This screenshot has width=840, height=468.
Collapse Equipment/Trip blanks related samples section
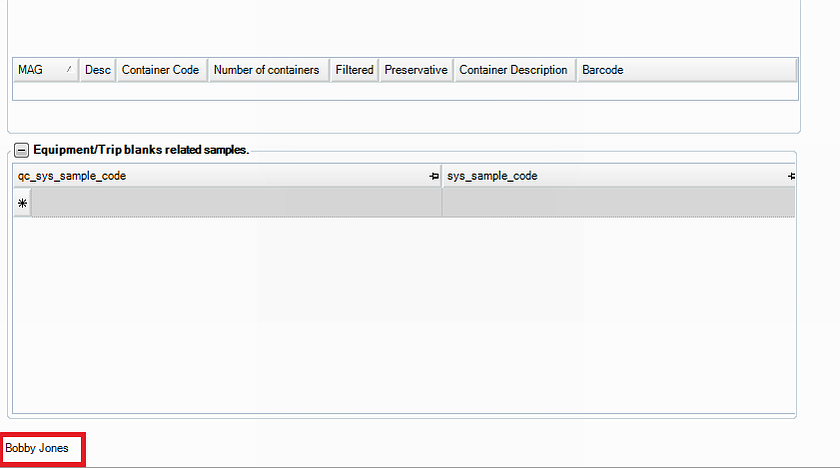pyautogui.click(x=22, y=149)
